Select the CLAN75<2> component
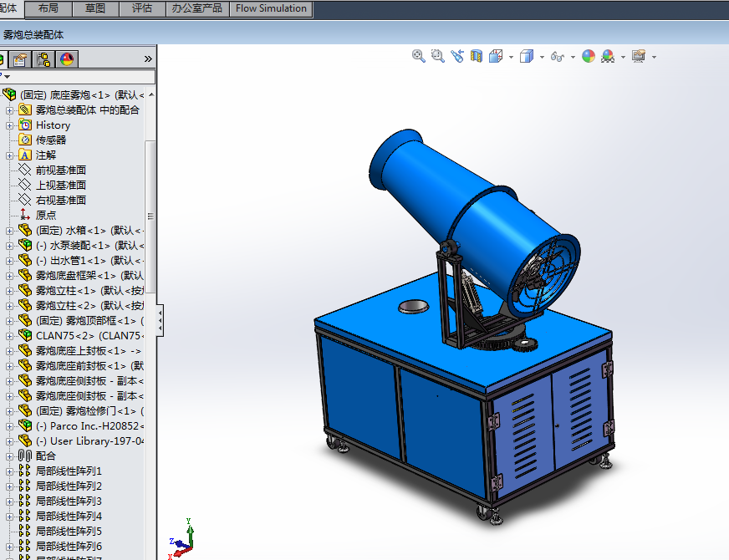This screenshot has height=560, width=729. (x=89, y=335)
